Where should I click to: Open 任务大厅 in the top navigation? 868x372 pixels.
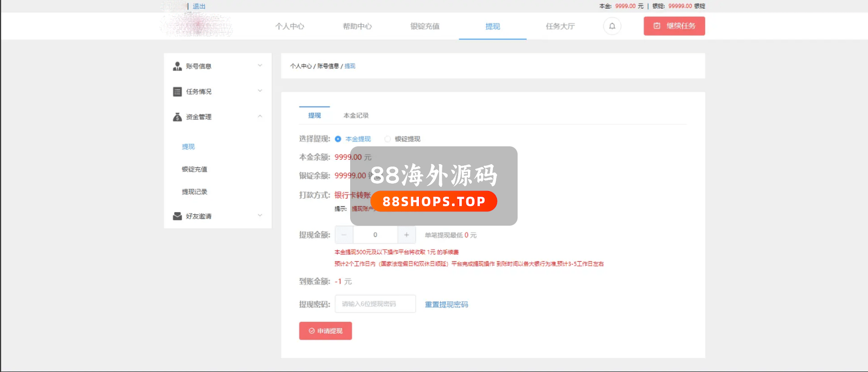560,26
